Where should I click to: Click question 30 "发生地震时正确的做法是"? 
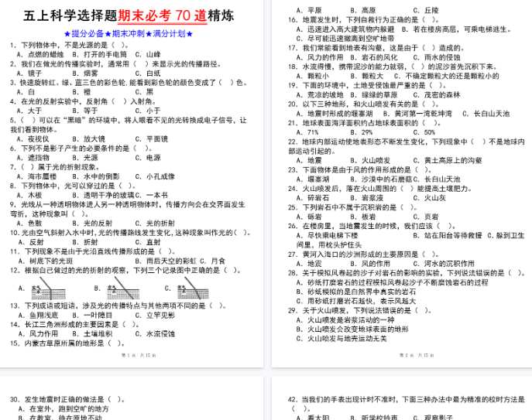[x=67, y=400]
